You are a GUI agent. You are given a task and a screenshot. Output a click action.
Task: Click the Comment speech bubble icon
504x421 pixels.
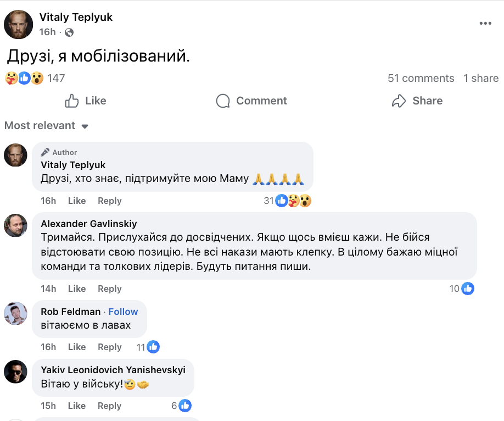tap(222, 101)
